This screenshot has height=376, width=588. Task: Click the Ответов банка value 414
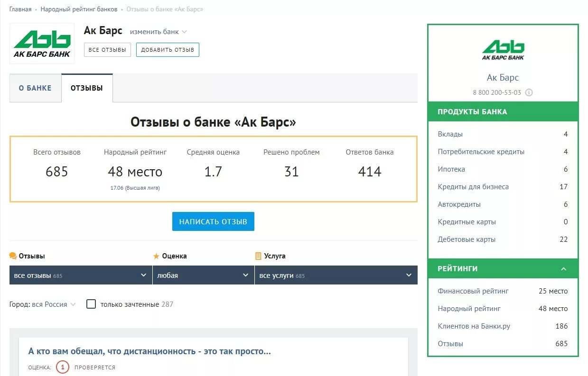[370, 172]
